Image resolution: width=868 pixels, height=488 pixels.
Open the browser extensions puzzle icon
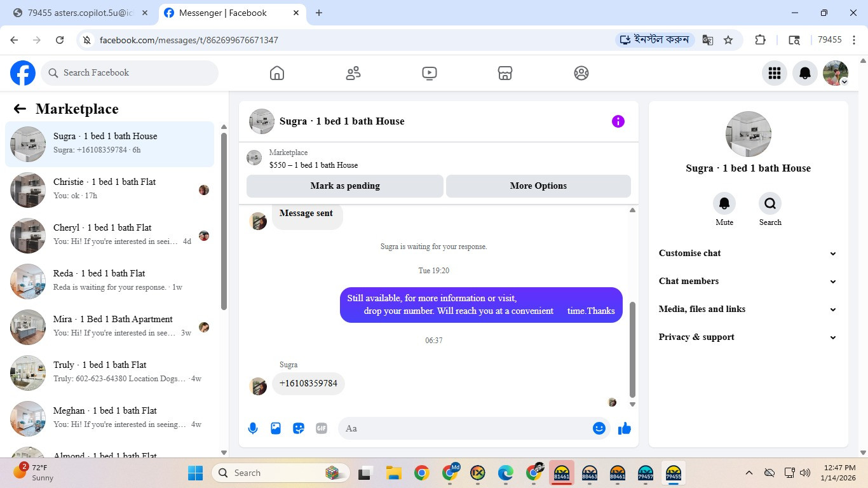coord(761,40)
